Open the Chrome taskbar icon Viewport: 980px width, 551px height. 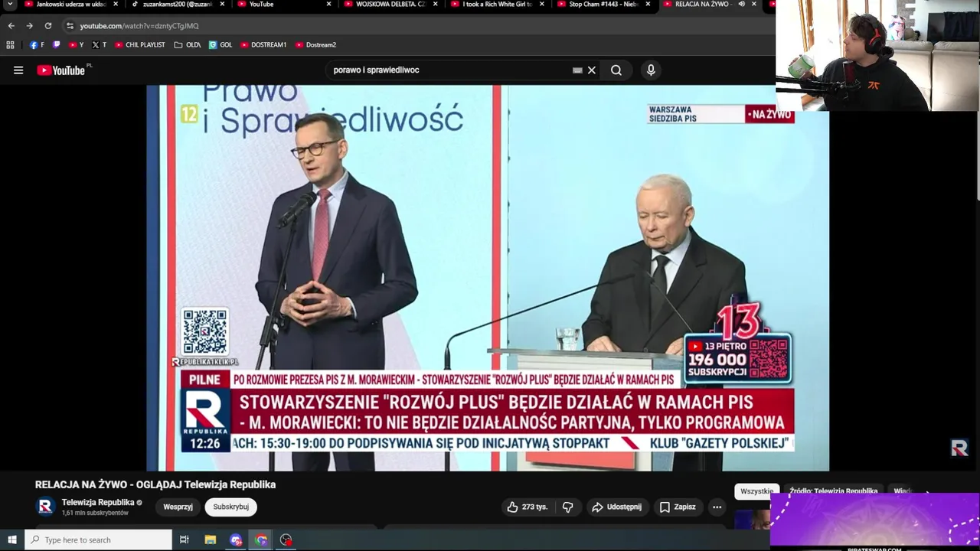261,540
